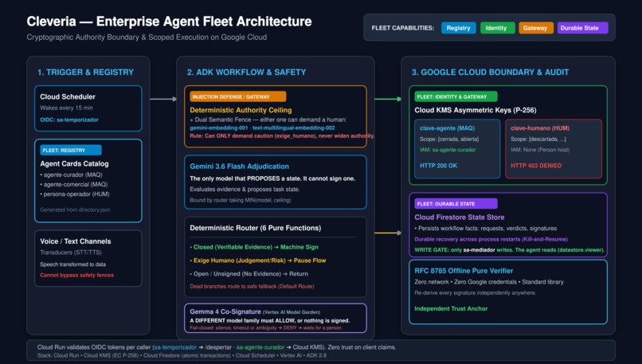This screenshot has height=364, width=642.
Task: Select the agente-curador (MAQ) list item
Action: [71, 175]
